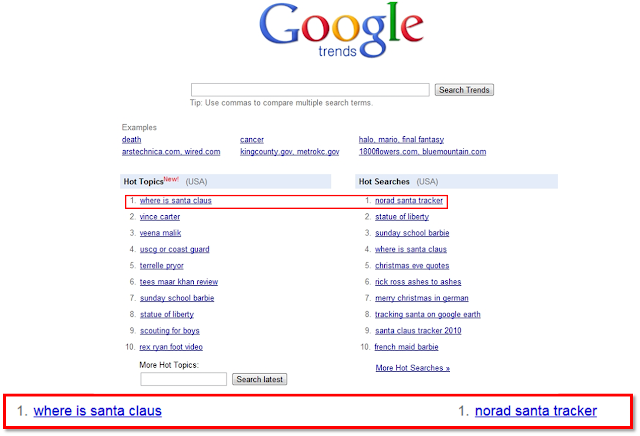The width and height of the screenshot is (640, 436).
Task: Click the 'More Hot Topics:' label
Action: [x=169, y=365]
